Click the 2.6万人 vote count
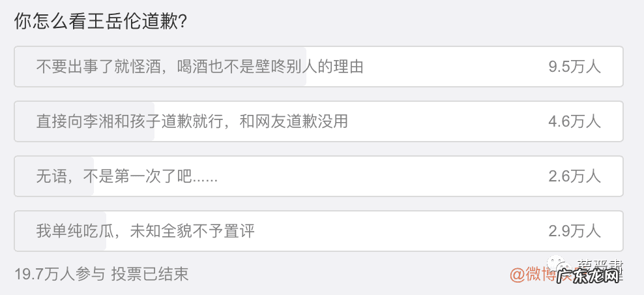 (x=574, y=176)
